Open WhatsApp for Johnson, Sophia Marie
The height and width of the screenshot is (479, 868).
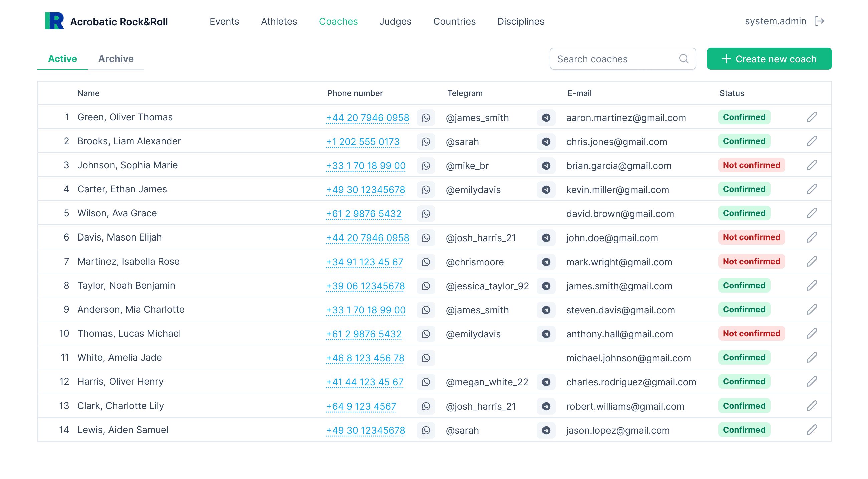point(426,165)
